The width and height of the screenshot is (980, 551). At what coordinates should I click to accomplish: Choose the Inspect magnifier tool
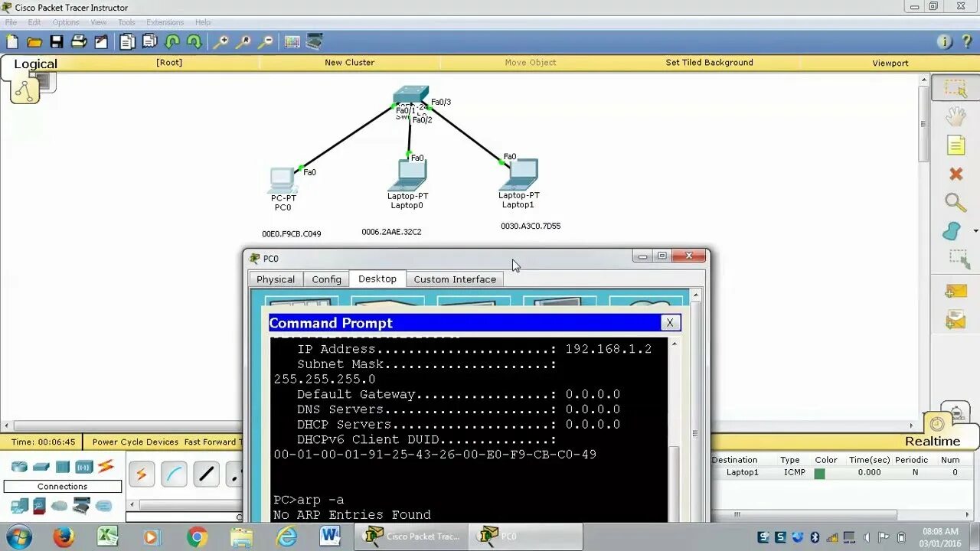point(955,203)
